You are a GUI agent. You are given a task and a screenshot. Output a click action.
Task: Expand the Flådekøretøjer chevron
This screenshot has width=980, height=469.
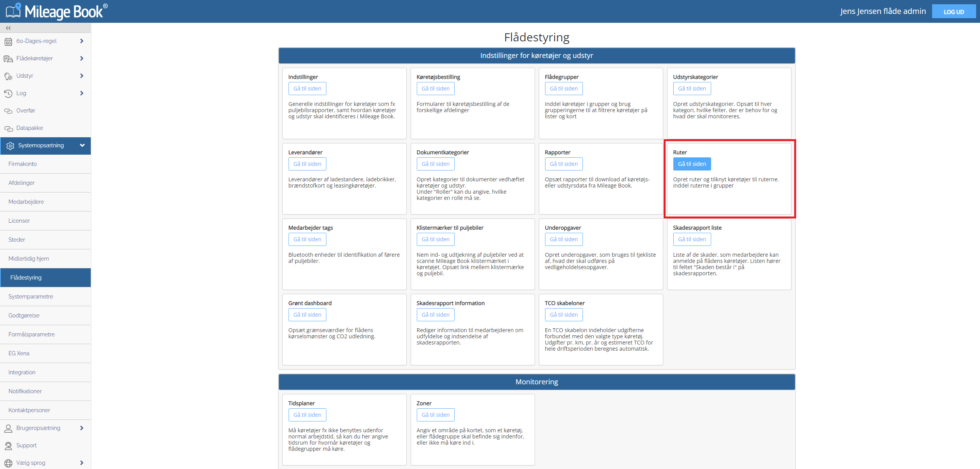tap(82, 58)
